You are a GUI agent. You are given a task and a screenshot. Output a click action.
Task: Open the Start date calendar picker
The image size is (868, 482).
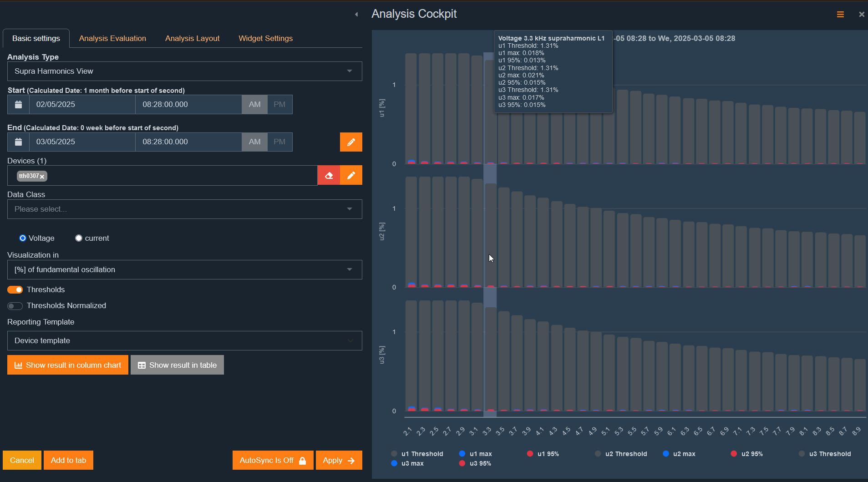click(18, 104)
